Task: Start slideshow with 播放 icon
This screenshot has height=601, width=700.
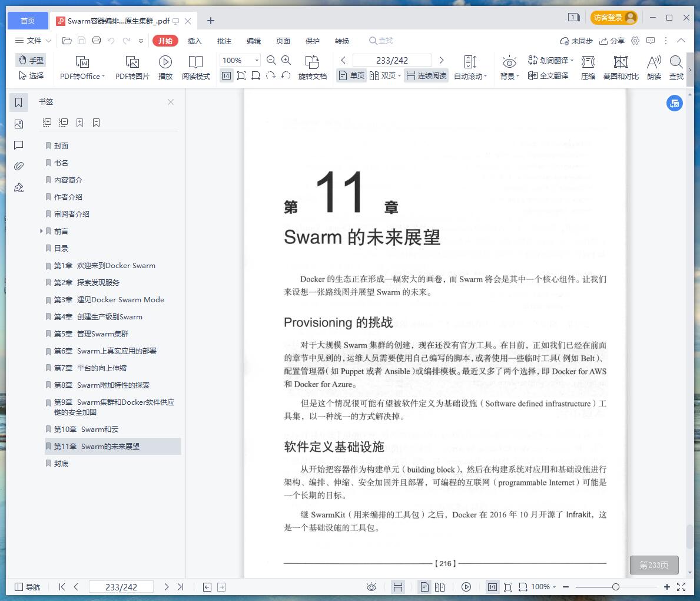Action: click(165, 68)
